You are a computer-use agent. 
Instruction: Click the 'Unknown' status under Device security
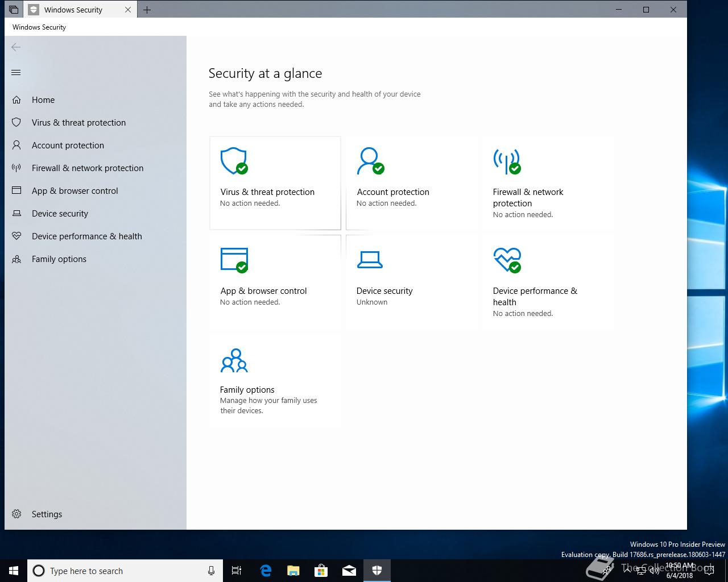(372, 302)
